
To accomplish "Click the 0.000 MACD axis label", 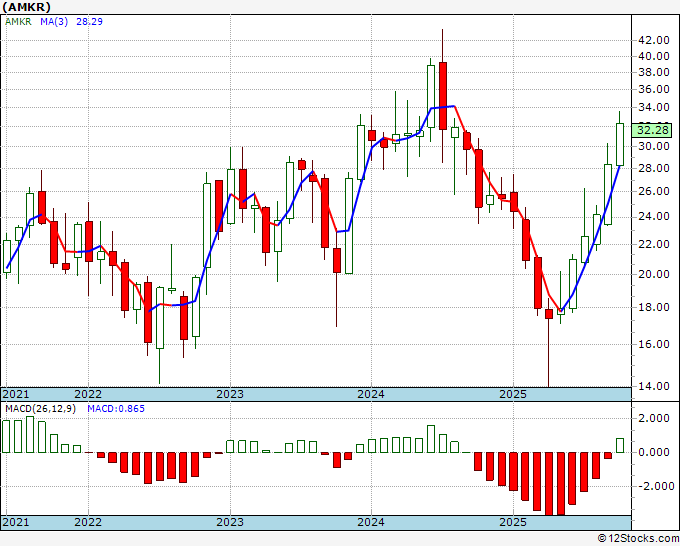I will (654, 452).
